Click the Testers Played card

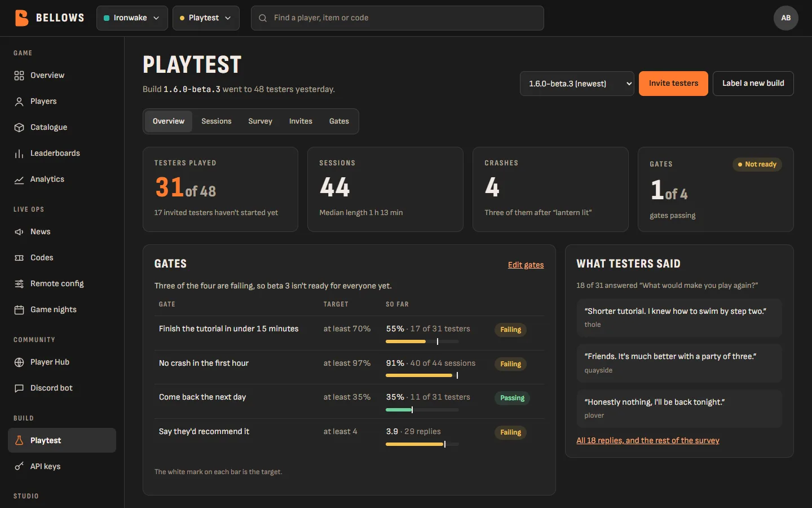[x=220, y=190]
